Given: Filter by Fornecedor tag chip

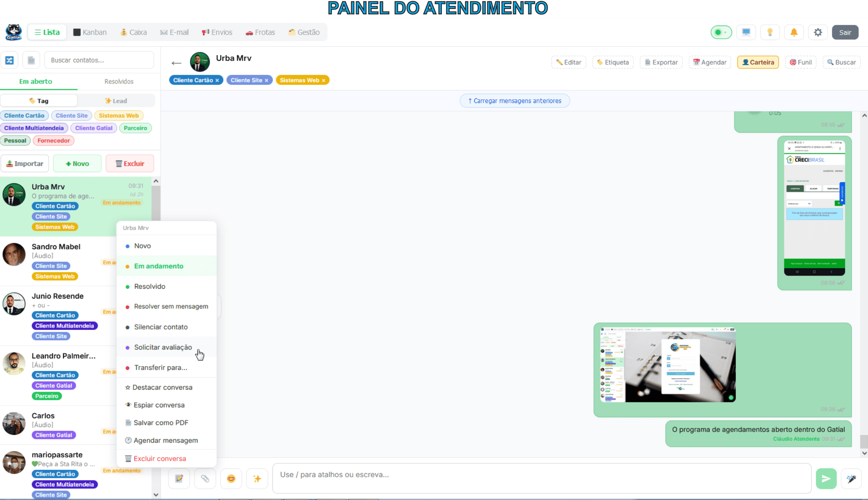Looking at the screenshot, I should coord(54,140).
